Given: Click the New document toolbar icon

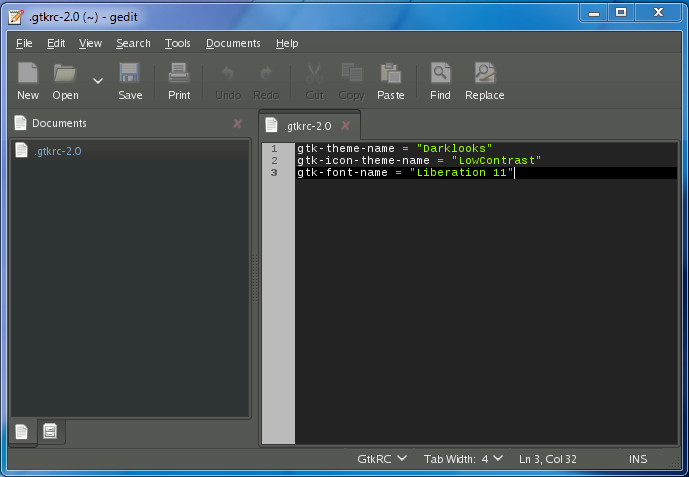Looking at the screenshot, I should (28, 74).
